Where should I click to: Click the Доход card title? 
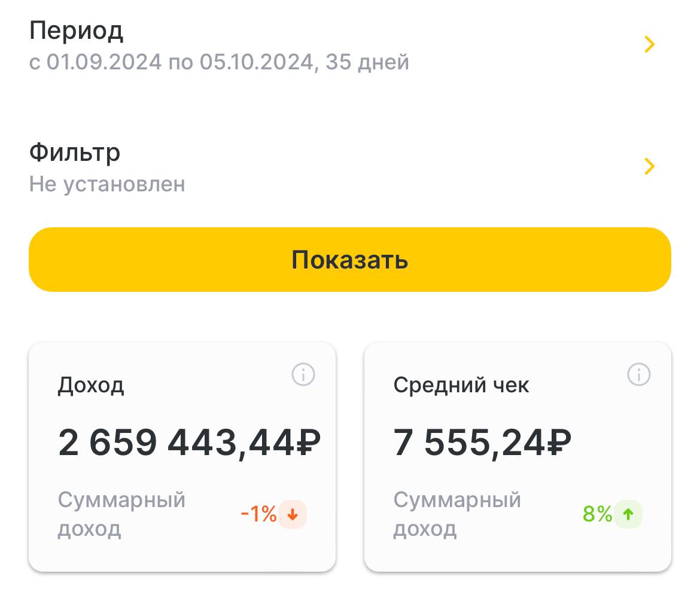91,385
